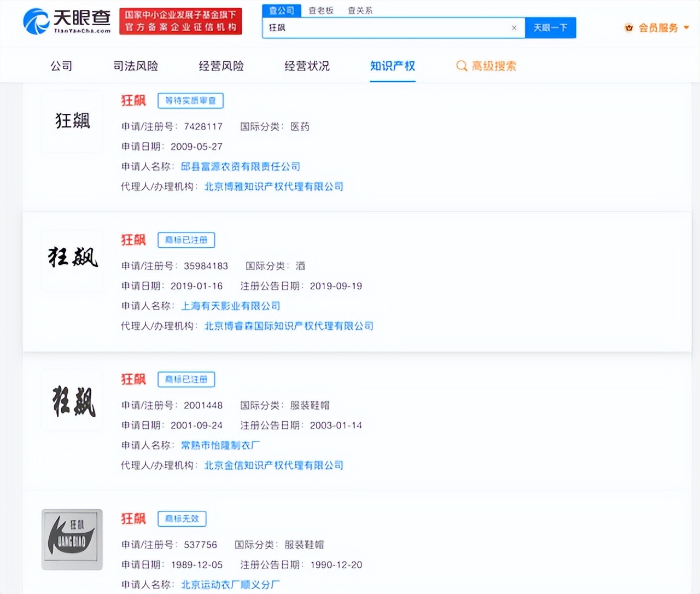Image resolution: width=700 pixels, height=594 pixels.
Task: Click the 商标已注册 badge on 35984183
Action: tap(186, 240)
